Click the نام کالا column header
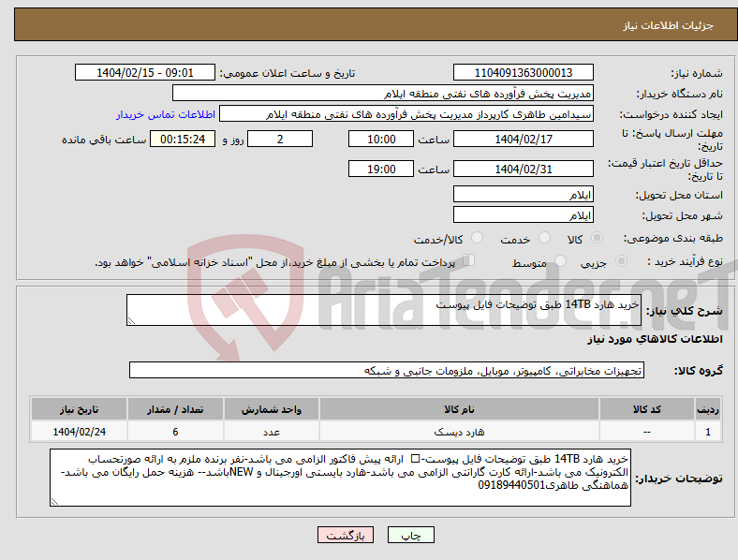 (x=459, y=409)
